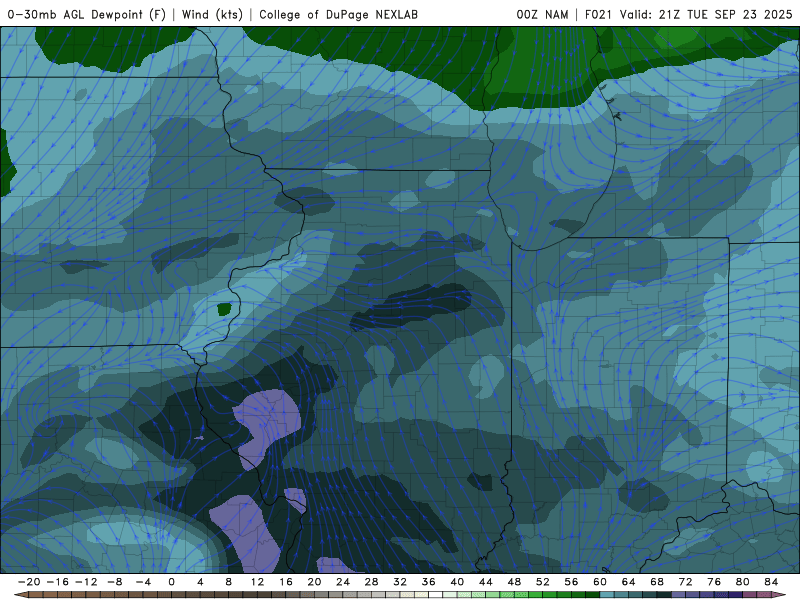Click the '24' legend value
This screenshot has width=800, height=600.
[343, 582]
